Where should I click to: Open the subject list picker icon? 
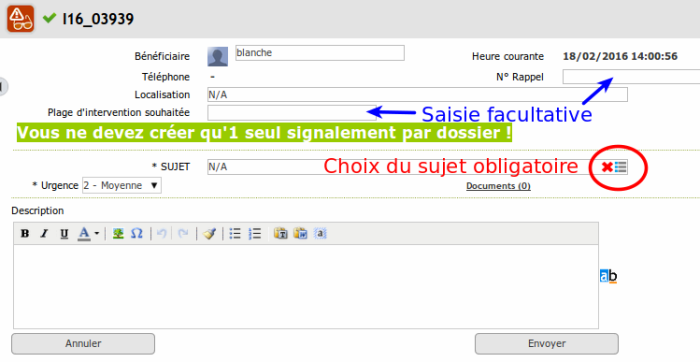(x=621, y=167)
